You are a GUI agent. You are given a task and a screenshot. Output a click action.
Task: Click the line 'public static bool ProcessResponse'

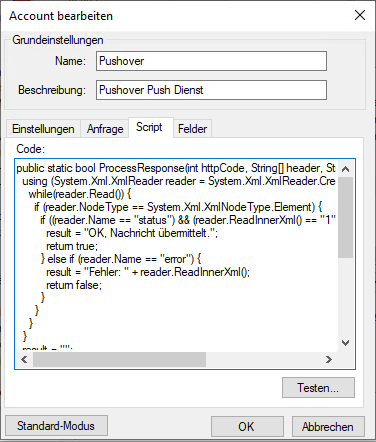[x=176, y=168]
